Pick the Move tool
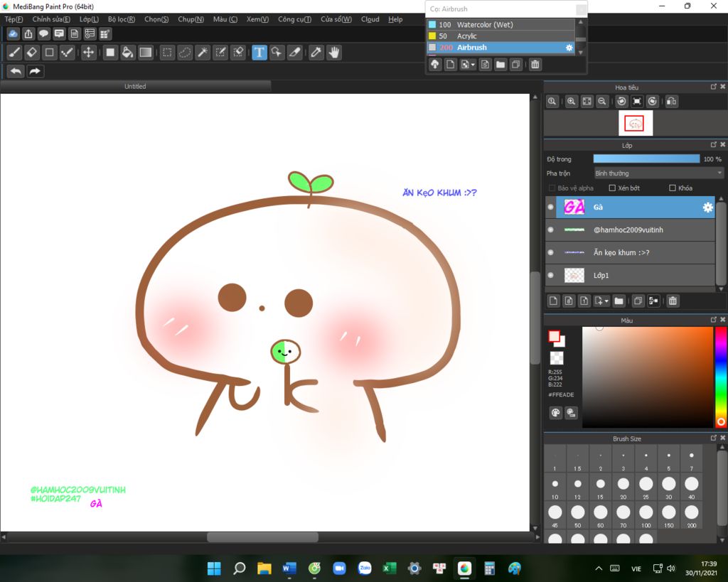The image size is (728, 582). tap(88, 53)
